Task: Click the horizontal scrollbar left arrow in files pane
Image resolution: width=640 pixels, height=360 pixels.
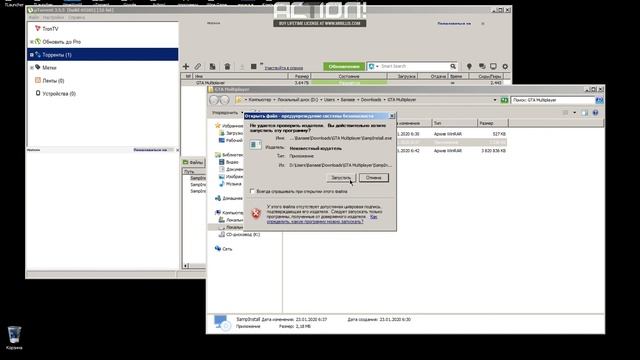Action: pos(186,266)
